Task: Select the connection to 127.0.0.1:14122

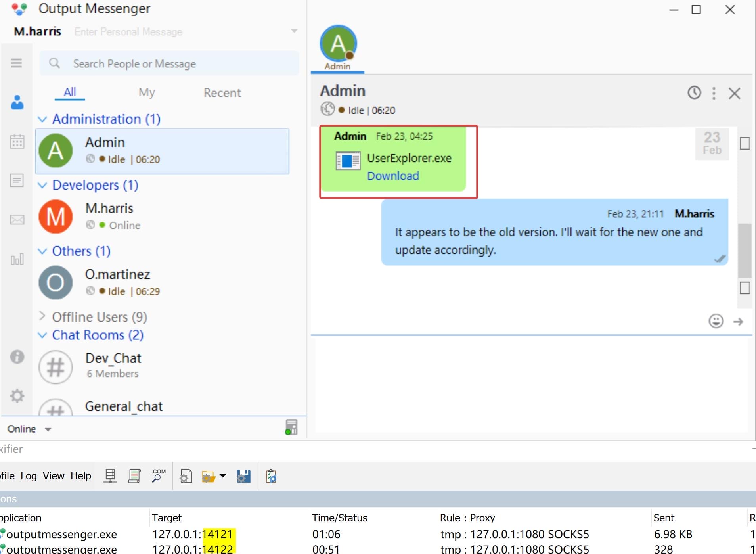Action: (378, 549)
